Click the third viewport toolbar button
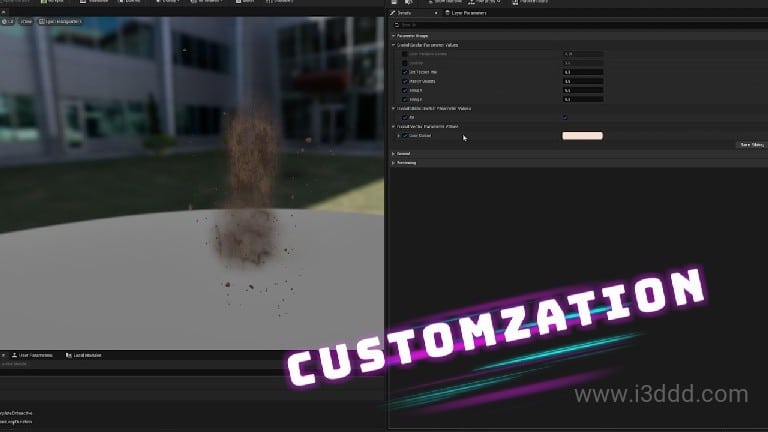Viewport: 768px width, 432px height. (x=60, y=22)
